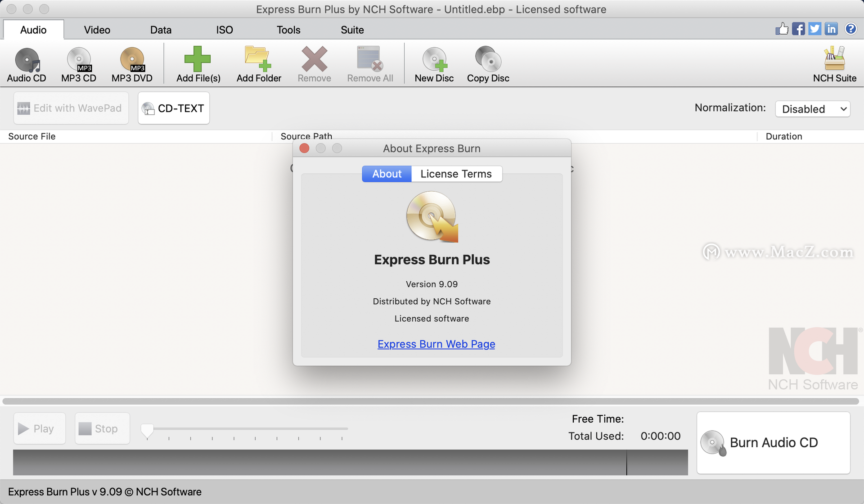Screen dimensions: 864x504
Task: Open the Normalization dropdown set to Disabled
Action: point(812,109)
